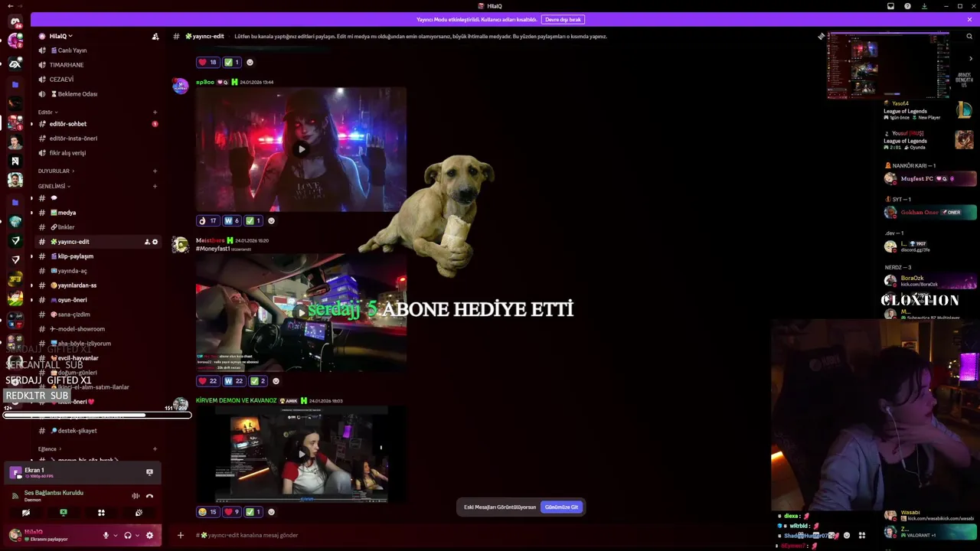Click Günümüze Git button
Screen dimensions: 980x551
point(561,507)
